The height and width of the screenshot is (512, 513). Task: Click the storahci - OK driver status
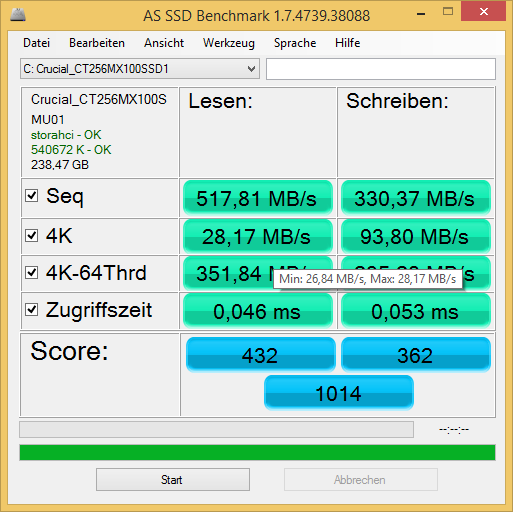click(x=66, y=135)
